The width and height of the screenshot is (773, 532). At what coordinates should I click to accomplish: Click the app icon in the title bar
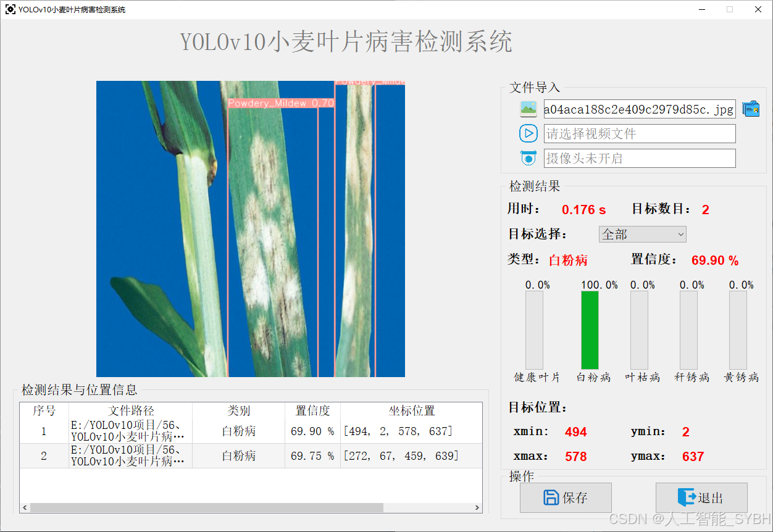[x=10, y=9]
